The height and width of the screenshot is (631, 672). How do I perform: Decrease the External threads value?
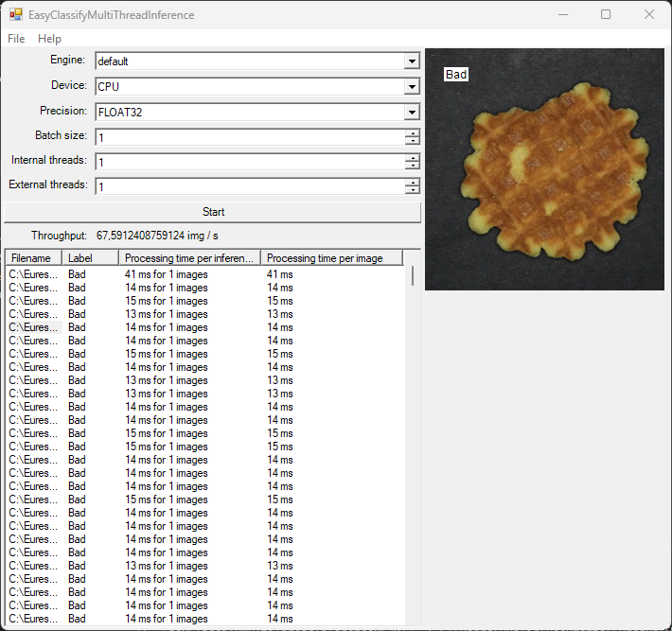(x=413, y=191)
